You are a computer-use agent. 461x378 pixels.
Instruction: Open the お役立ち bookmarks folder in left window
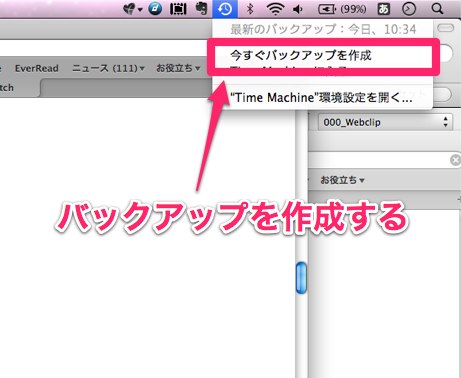(178, 68)
